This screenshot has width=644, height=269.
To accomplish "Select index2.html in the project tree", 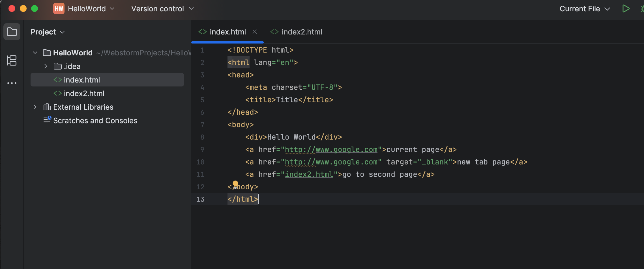I will [x=84, y=93].
